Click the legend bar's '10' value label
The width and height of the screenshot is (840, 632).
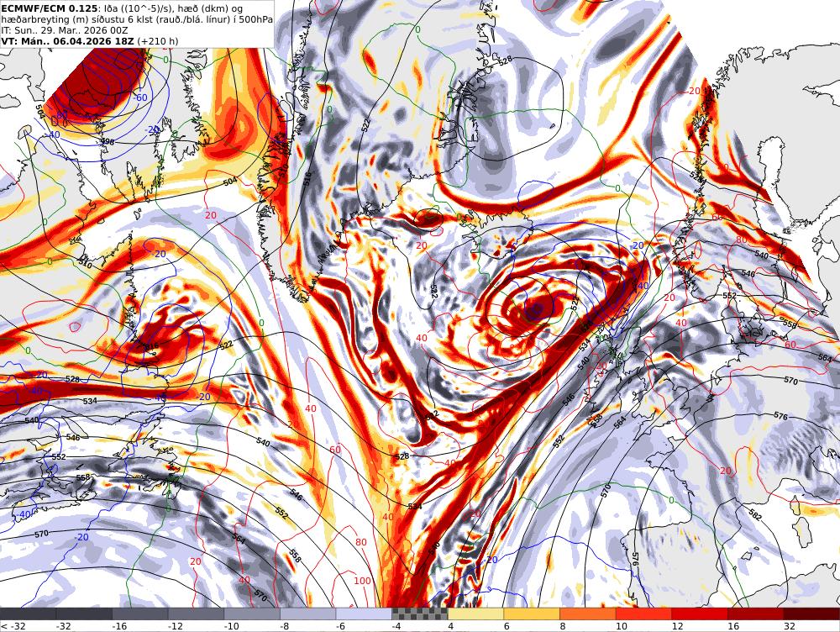coord(621,625)
